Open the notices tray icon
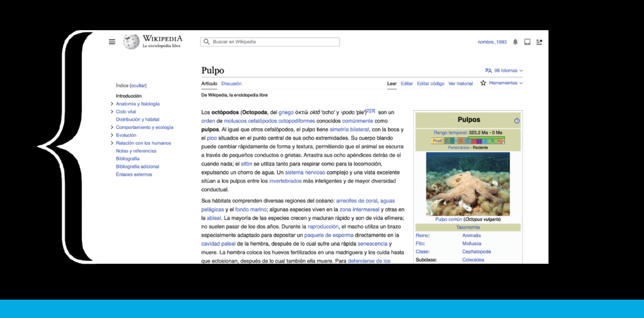This screenshot has width=644, height=318. [x=528, y=42]
